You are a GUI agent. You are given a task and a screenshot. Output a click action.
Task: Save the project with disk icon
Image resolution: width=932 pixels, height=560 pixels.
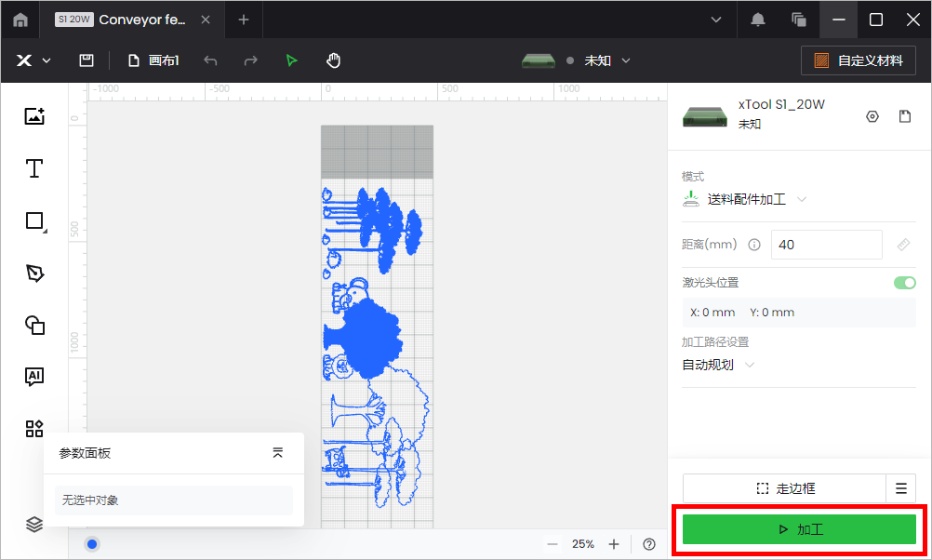pyautogui.click(x=87, y=60)
